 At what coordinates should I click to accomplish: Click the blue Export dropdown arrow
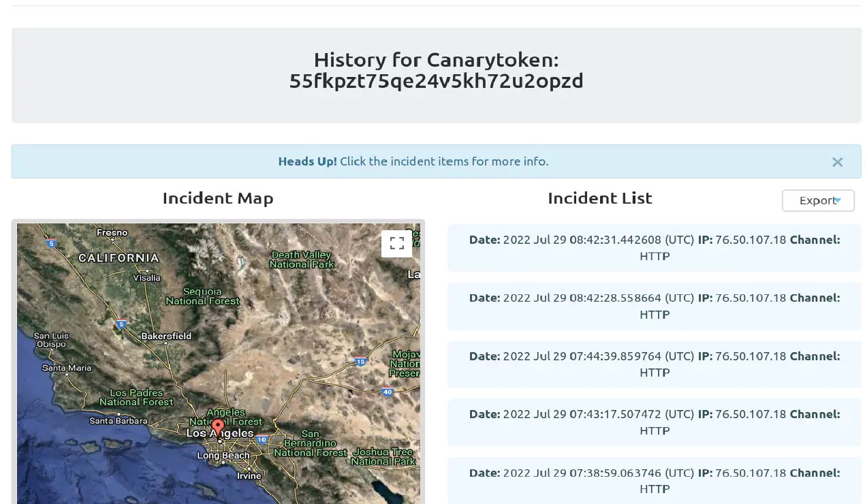pyautogui.click(x=838, y=199)
